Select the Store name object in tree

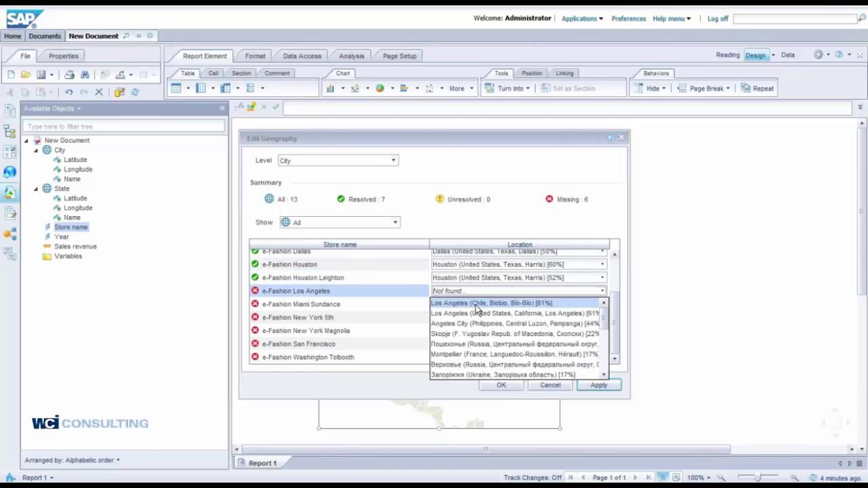(x=71, y=227)
